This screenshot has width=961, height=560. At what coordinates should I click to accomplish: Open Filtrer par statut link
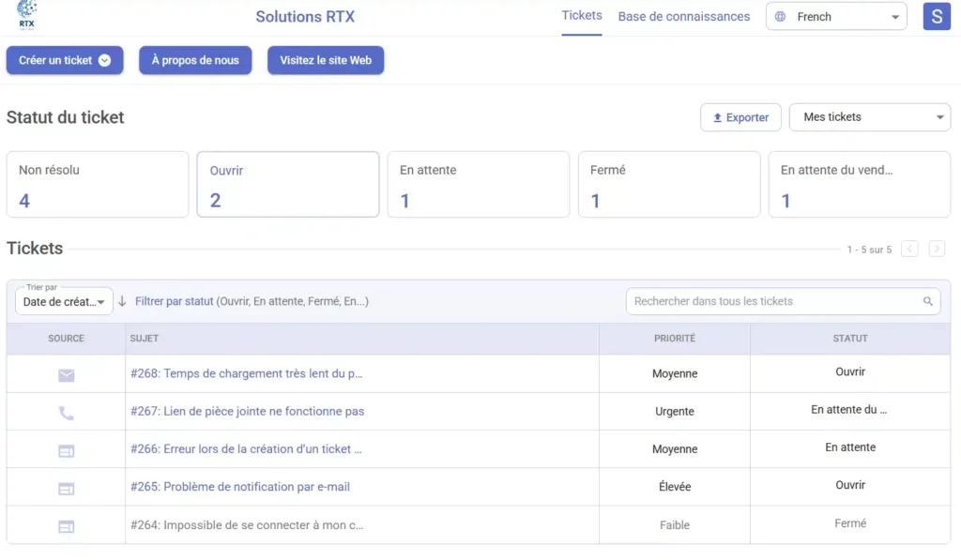coord(175,301)
